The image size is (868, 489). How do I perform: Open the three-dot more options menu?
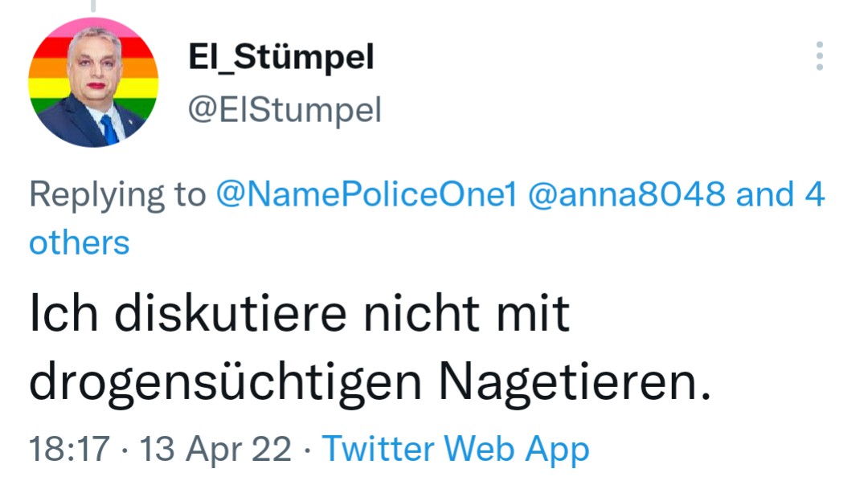click(820, 56)
